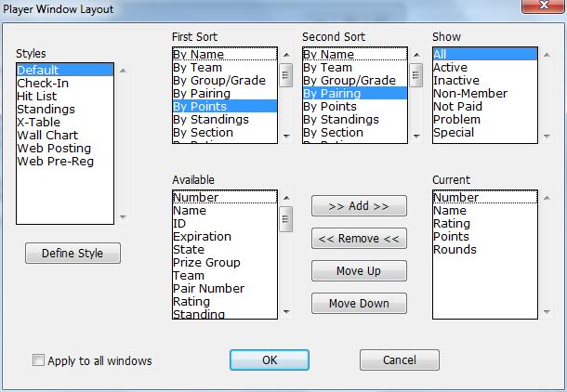Select By Standings in Second Sort list
This screenshot has height=392, width=567.
(x=341, y=120)
